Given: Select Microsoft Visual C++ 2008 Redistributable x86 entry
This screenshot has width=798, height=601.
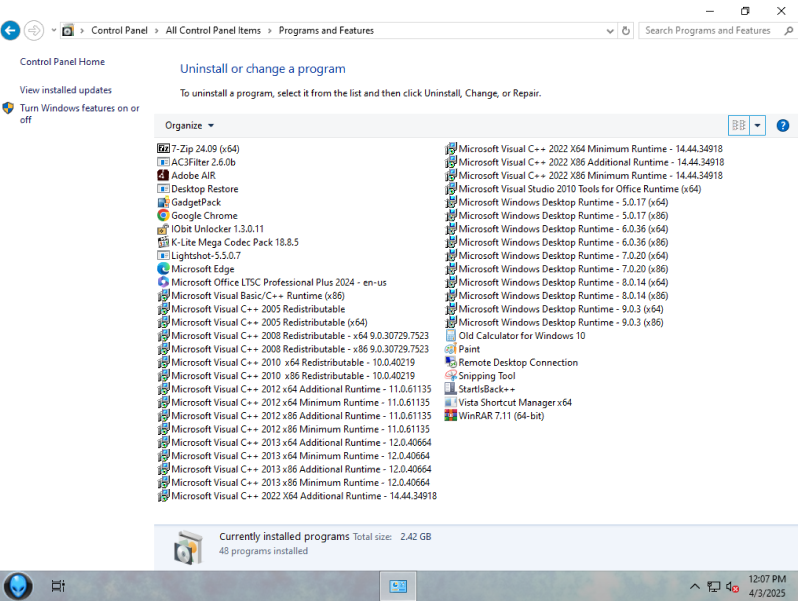Looking at the screenshot, I should pyautogui.click(x=294, y=349).
